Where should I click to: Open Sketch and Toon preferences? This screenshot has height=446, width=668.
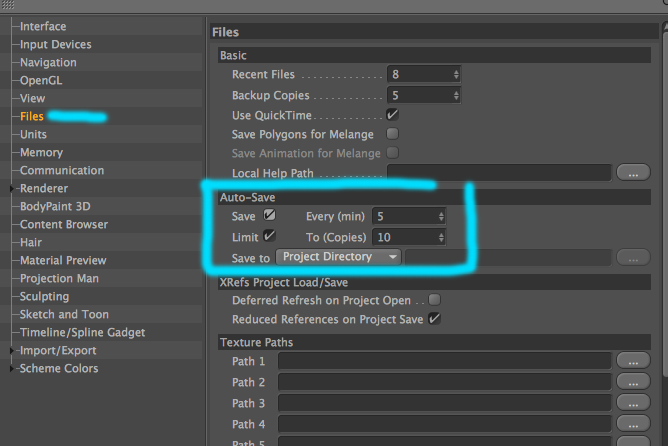64,314
